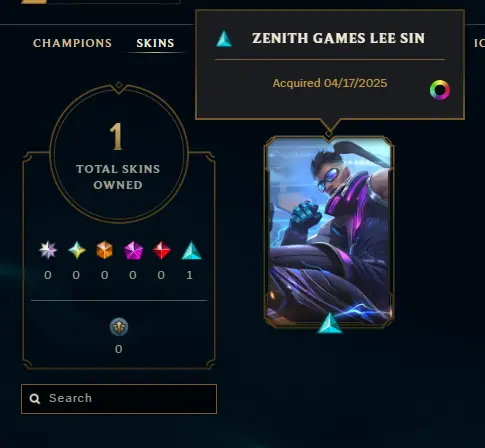Screen dimensions: 485x448
Task: Click the magnifier icon in search box
Action: (x=35, y=399)
